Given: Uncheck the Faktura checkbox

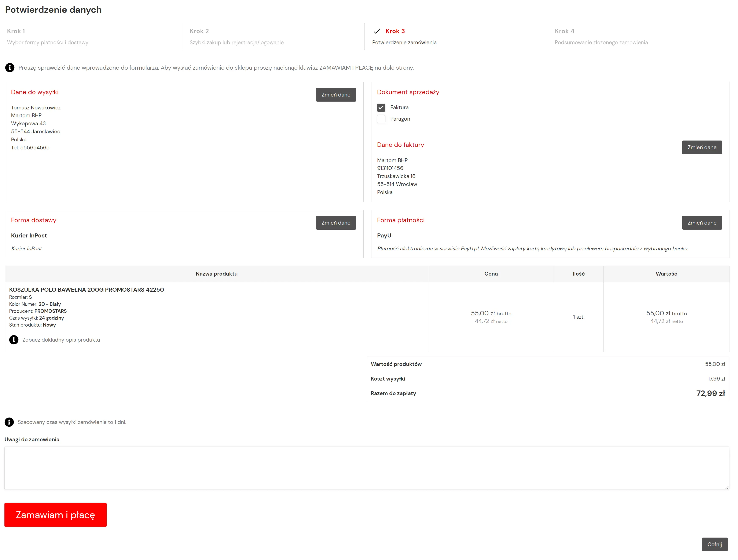Looking at the screenshot, I should pyautogui.click(x=381, y=108).
